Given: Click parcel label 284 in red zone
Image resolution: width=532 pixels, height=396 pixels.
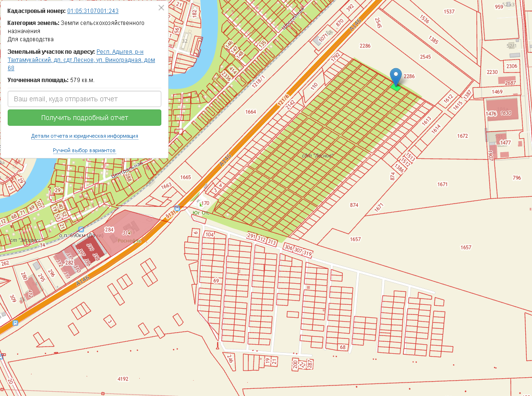Looking at the screenshot, I should [x=109, y=229].
